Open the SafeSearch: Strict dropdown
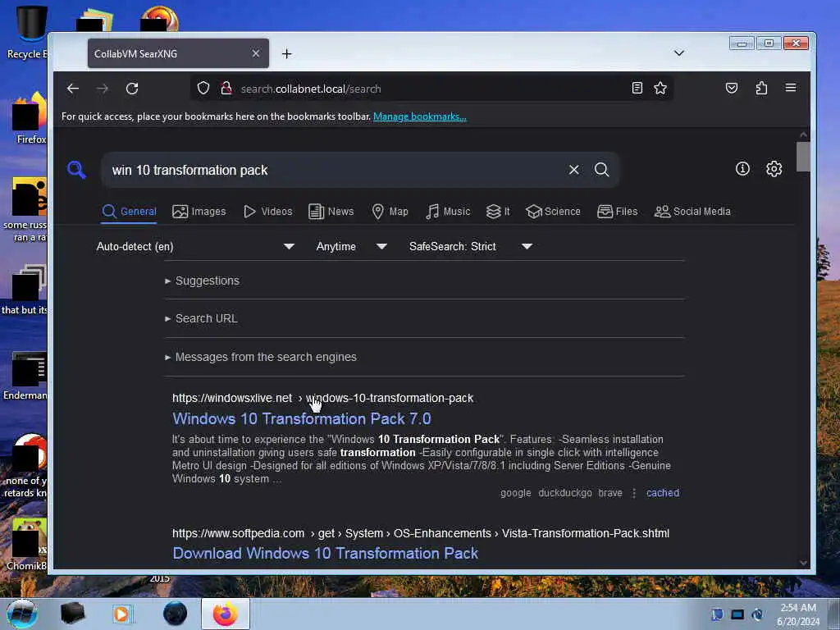 [x=470, y=246]
